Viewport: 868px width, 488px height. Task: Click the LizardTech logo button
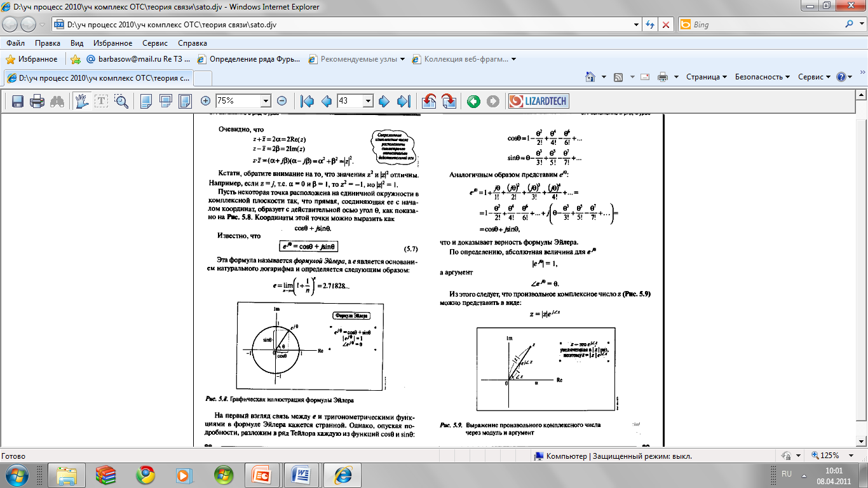coord(538,101)
